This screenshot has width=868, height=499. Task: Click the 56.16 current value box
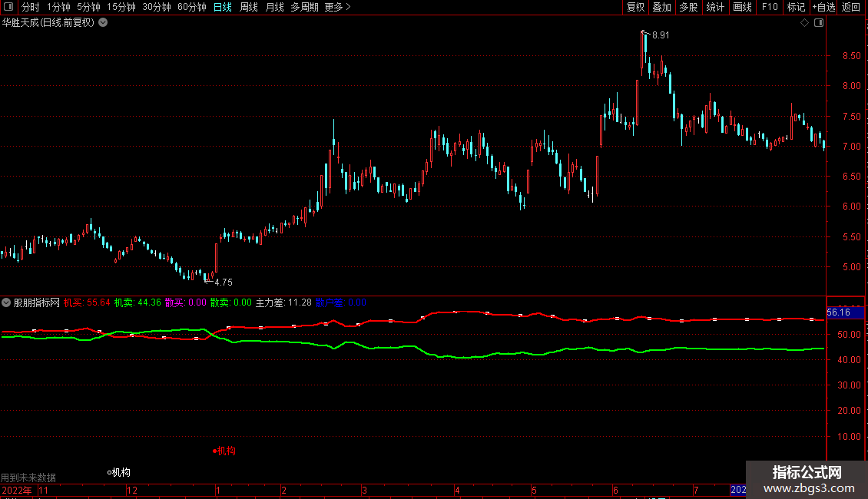(845, 312)
